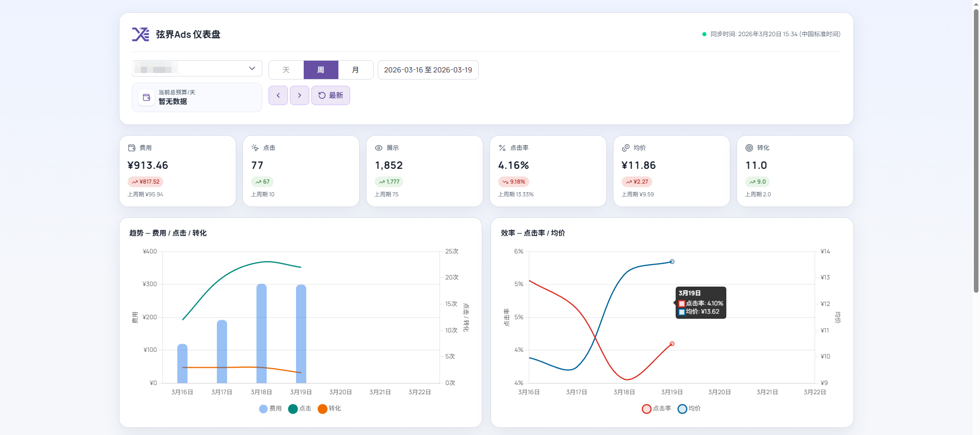The height and width of the screenshot is (435, 980).
Task: Click the 展示 card eye icon
Action: coord(379,148)
